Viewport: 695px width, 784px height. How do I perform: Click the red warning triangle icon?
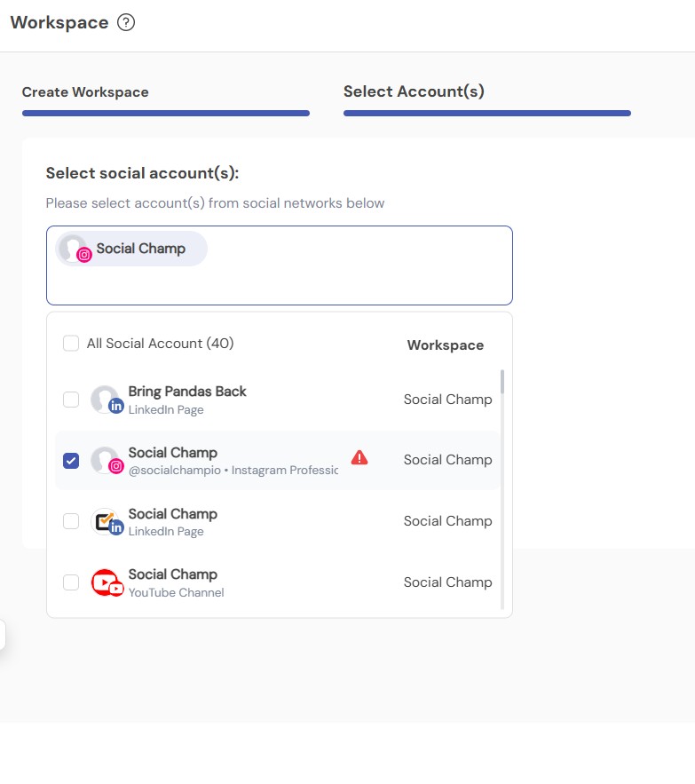point(359,457)
